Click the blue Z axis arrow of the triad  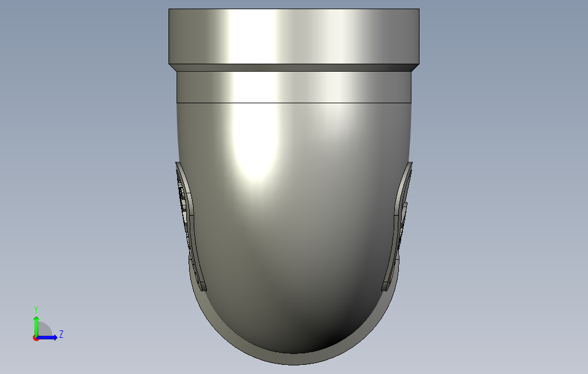coord(48,338)
